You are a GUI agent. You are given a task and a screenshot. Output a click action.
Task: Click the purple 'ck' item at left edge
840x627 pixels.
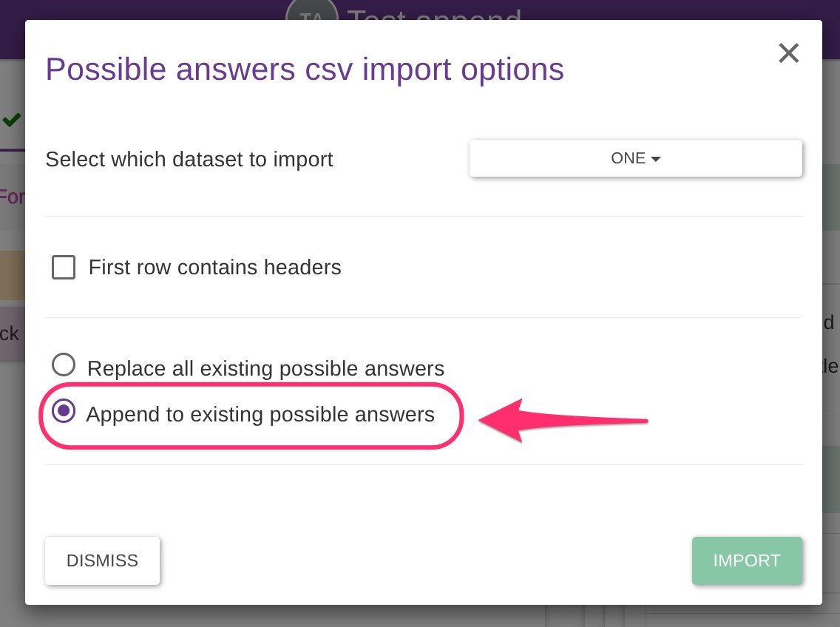pyautogui.click(x=12, y=333)
